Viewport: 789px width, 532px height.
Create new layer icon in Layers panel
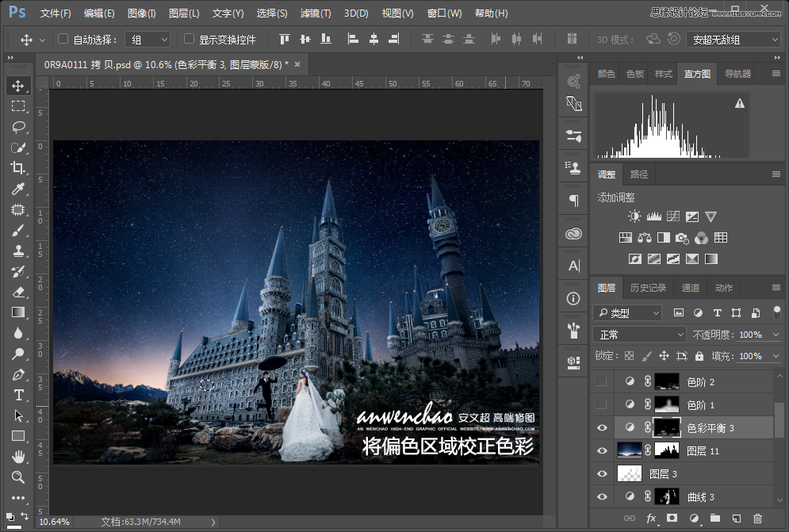736,518
